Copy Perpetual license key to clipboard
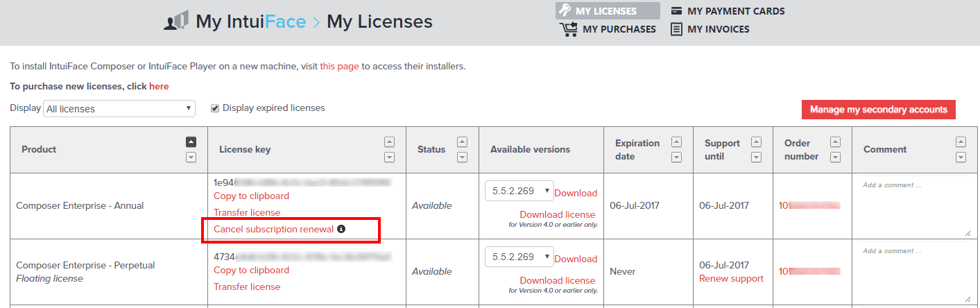980x308 pixels. 251,270
